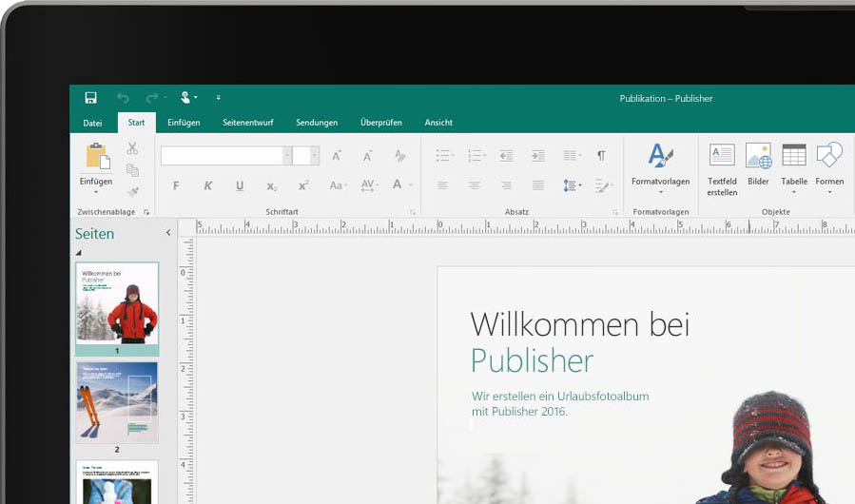Justify text alignment icon
Image resolution: width=855 pixels, height=504 pixels.
(538, 186)
